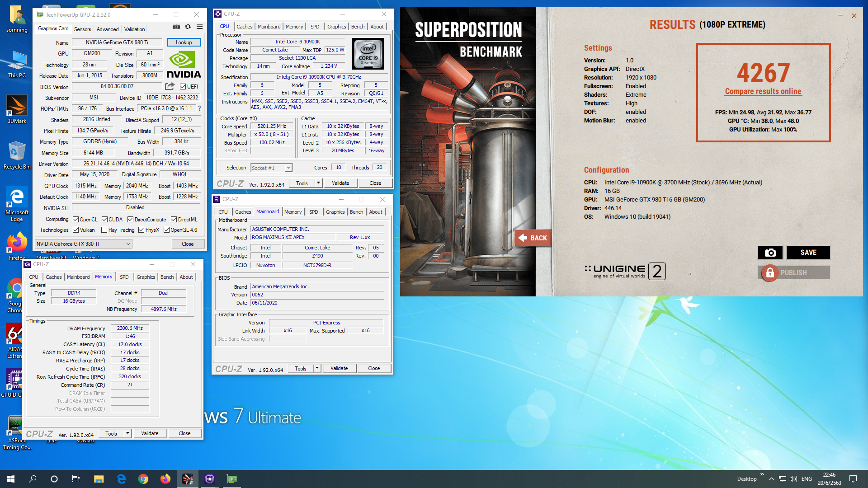
Task: Open File Explorer from the taskbar
Action: click(x=99, y=479)
